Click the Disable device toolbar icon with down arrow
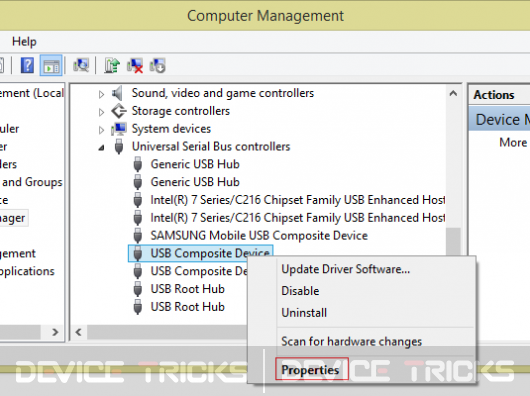530x396 pixels. pos(158,65)
